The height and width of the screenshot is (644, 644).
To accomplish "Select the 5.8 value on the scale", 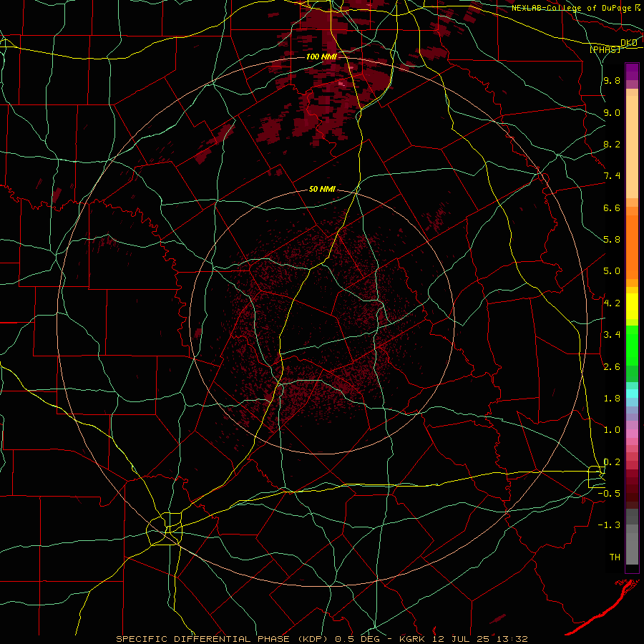I will point(612,240).
